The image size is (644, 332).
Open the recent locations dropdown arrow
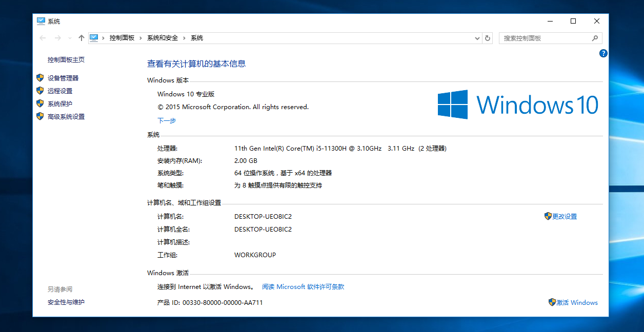(70, 38)
